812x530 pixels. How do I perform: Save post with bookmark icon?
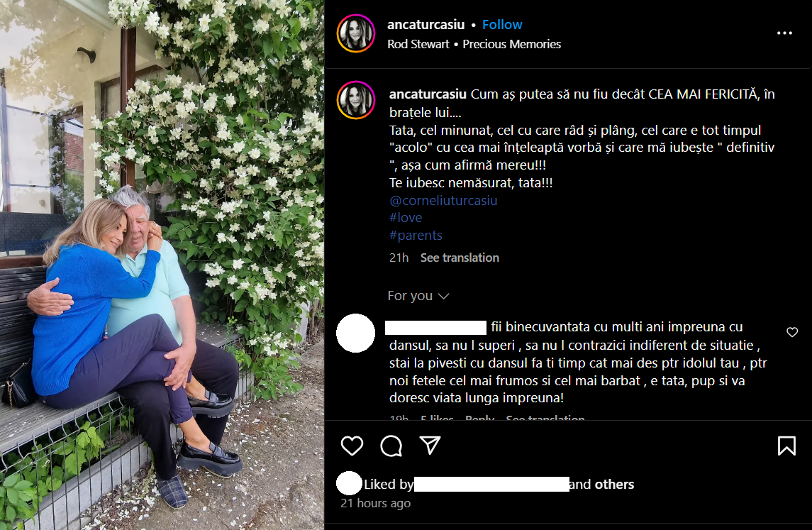point(786,446)
